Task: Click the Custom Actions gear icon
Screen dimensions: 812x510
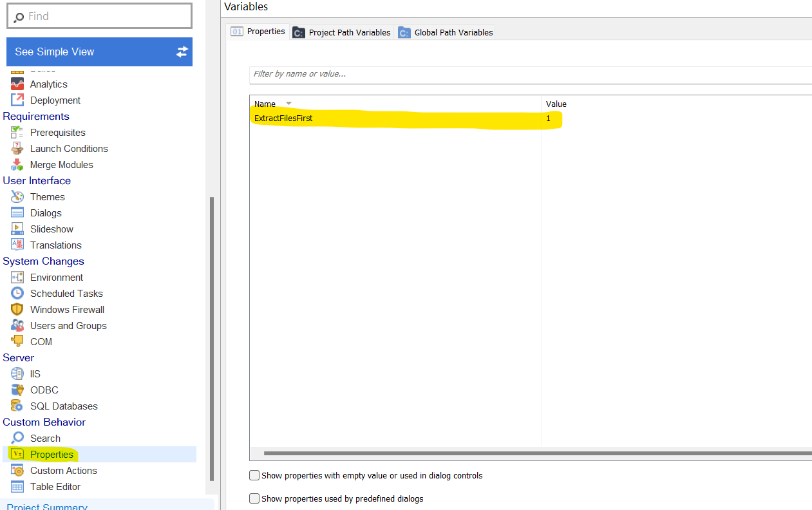Action: (x=17, y=471)
